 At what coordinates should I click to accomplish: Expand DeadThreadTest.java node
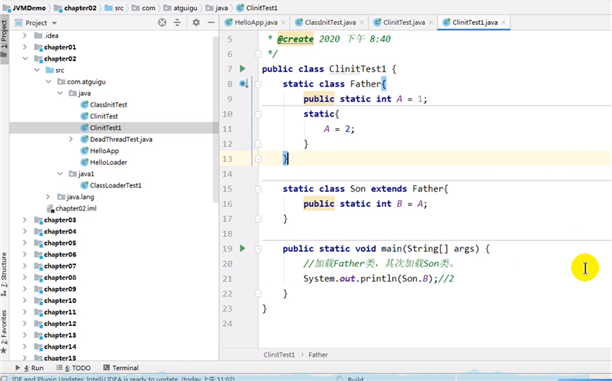coord(71,139)
